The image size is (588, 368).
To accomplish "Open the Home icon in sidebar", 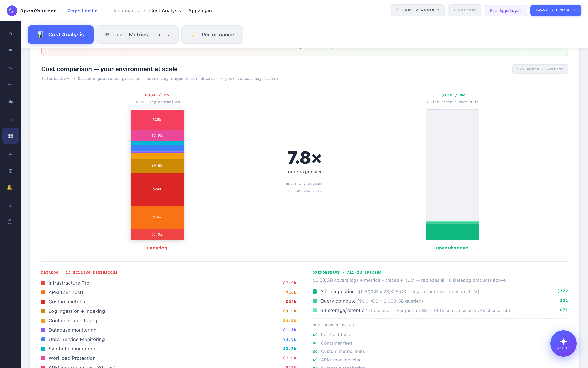I will tap(10, 34).
